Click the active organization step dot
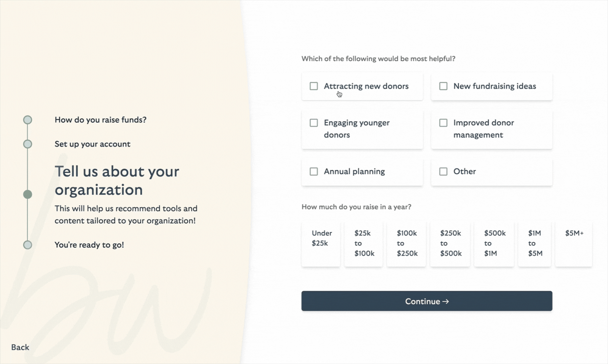608x364 pixels. [28, 194]
